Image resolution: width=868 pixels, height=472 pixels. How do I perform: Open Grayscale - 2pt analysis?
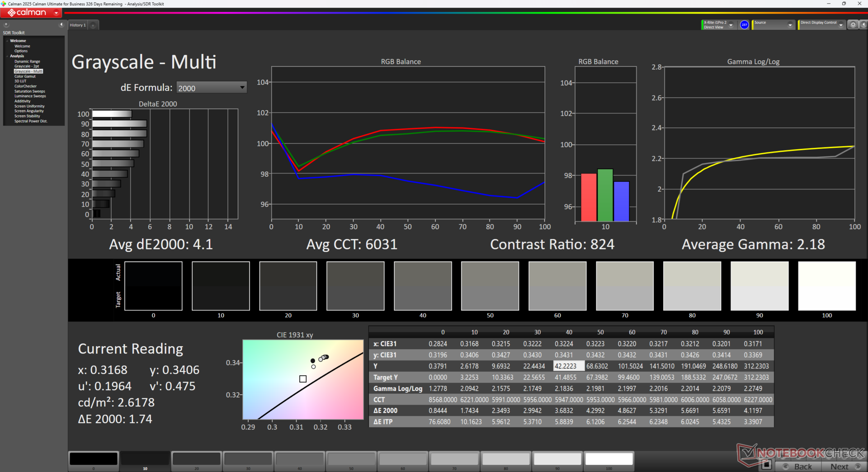point(27,66)
